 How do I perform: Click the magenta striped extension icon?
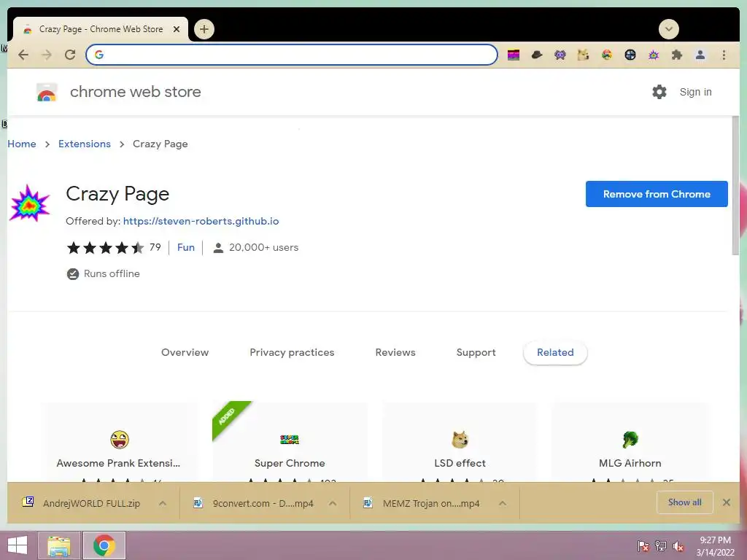coord(514,55)
